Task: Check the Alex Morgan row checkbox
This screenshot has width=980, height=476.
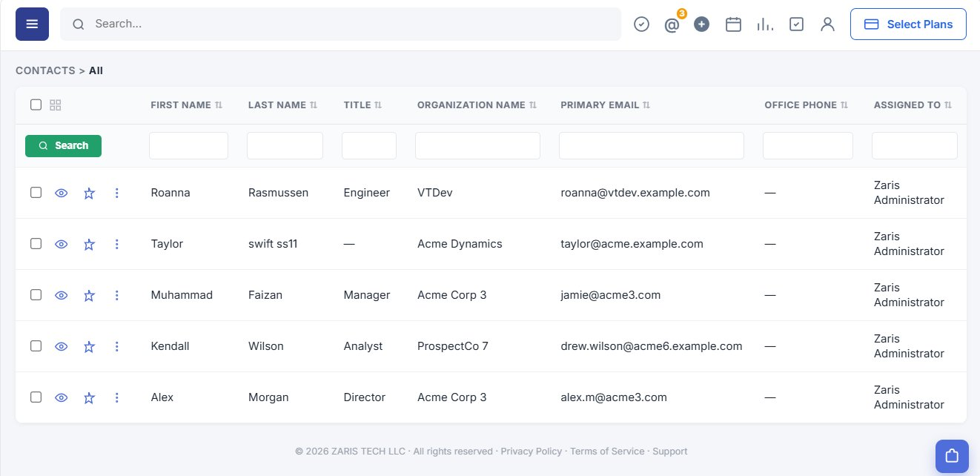Action: pos(36,397)
